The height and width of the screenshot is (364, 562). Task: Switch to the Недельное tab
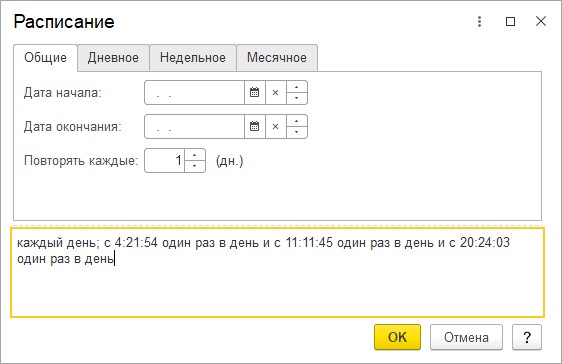click(193, 58)
